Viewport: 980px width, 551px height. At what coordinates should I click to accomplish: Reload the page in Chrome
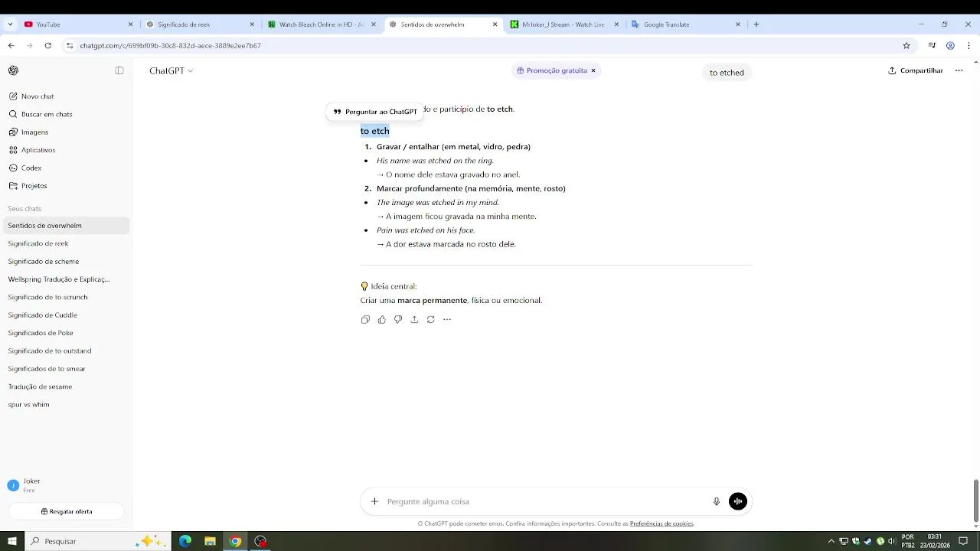coord(48,45)
